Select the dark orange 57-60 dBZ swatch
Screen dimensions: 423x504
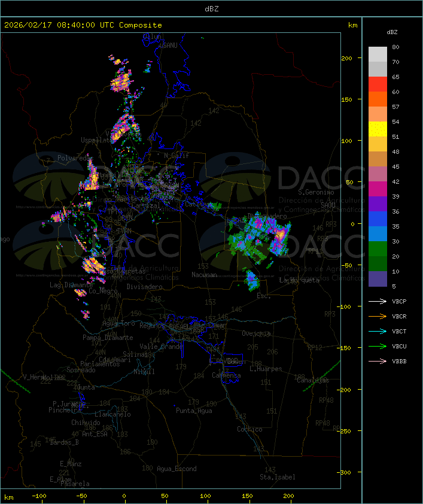click(378, 99)
